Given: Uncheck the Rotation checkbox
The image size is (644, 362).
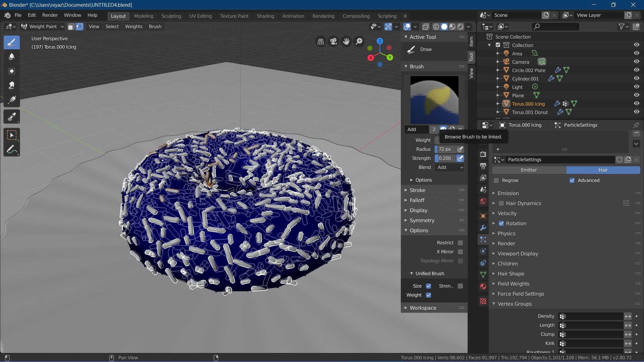Looking at the screenshot, I should (501, 223).
